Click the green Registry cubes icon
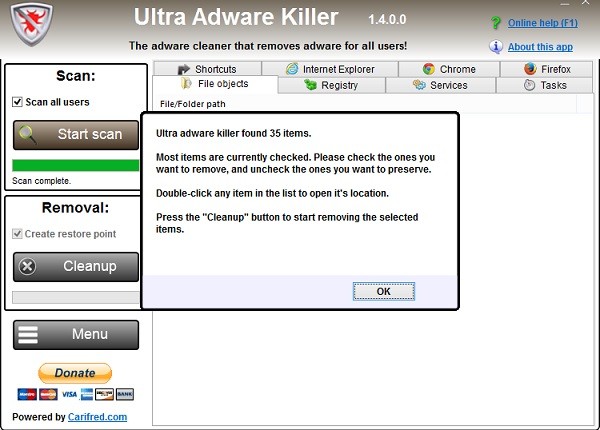600x430 pixels. pos(310,85)
